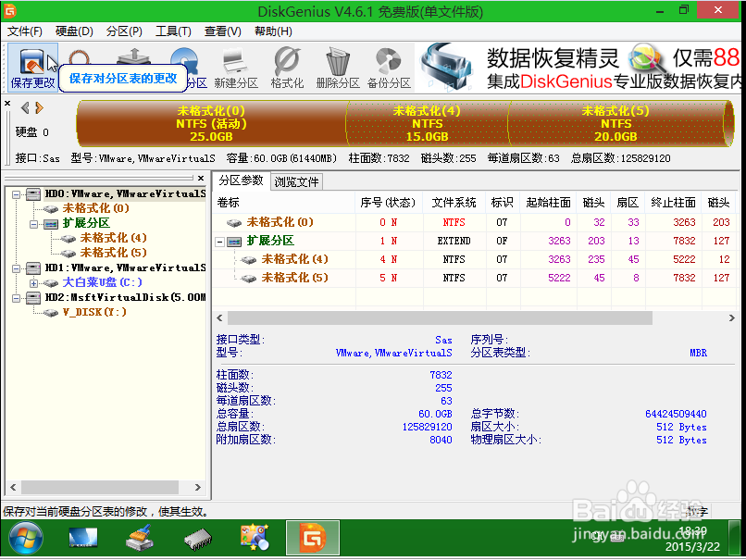Image resolution: width=746 pixels, height=560 pixels.
Task: Collapse the HD0 VMware disk tree node
Action: 16,194
